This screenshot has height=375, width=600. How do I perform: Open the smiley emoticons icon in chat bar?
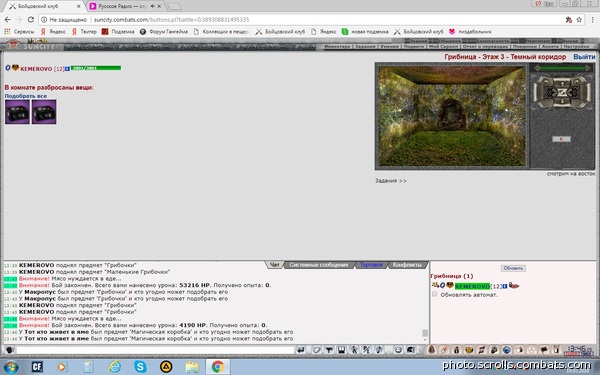[398, 350]
